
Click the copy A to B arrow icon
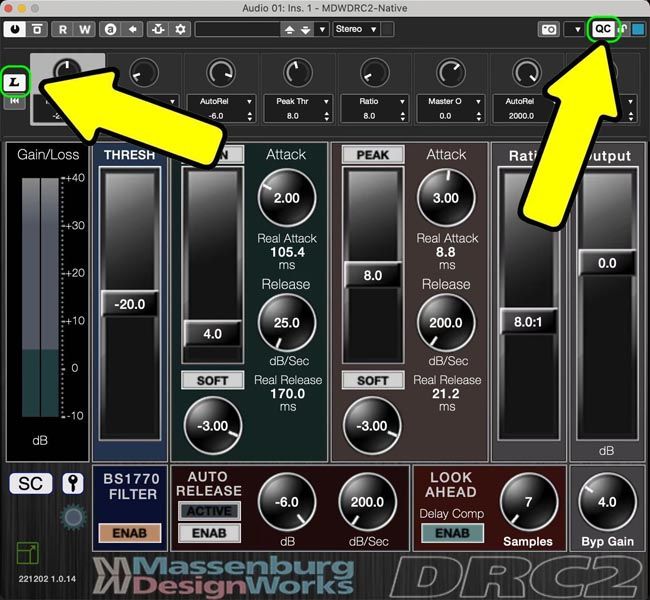pyautogui.click(x=133, y=29)
